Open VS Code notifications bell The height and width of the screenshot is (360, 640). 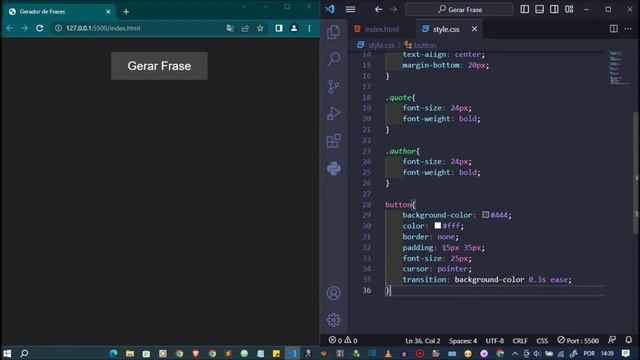629,340
